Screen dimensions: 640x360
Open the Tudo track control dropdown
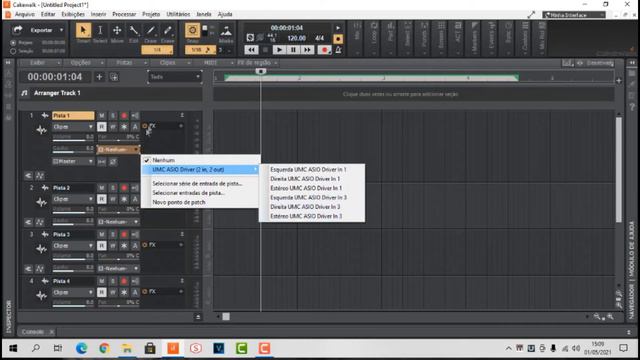[175, 77]
